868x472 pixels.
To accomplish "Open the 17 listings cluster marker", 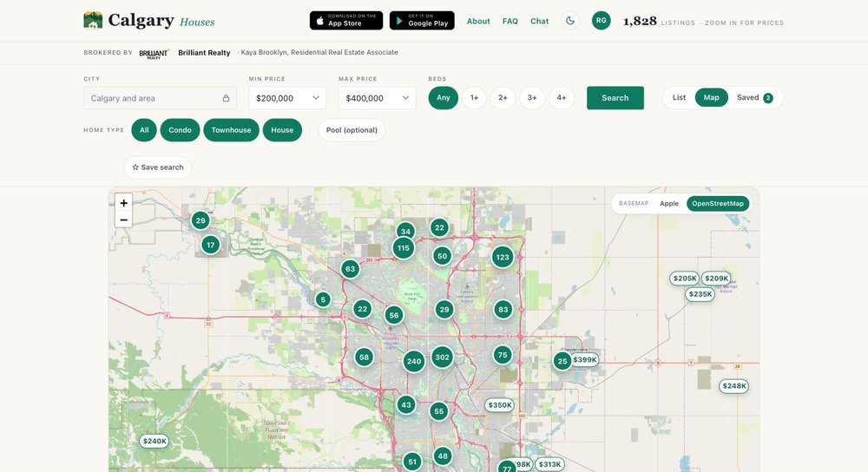I will (x=210, y=246).
